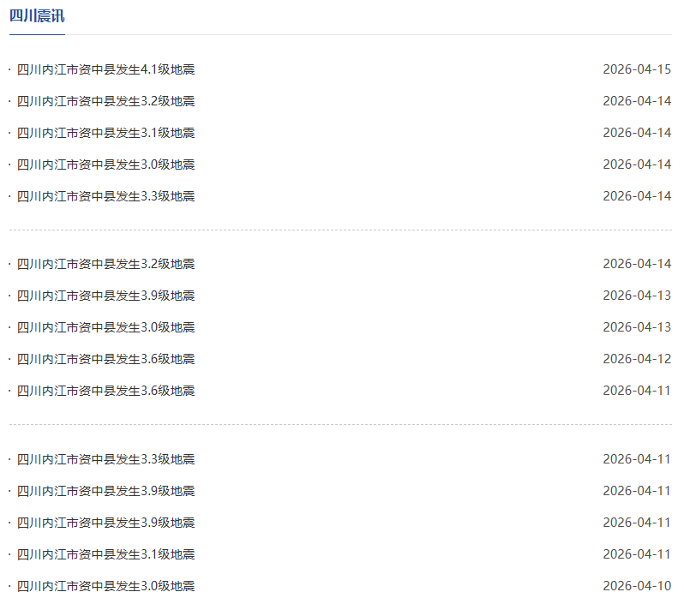Open the 3.2级 link just above the 2026-04-13 3.9级 entry
This screenshot has width=684, height=616.
(105, 264)
